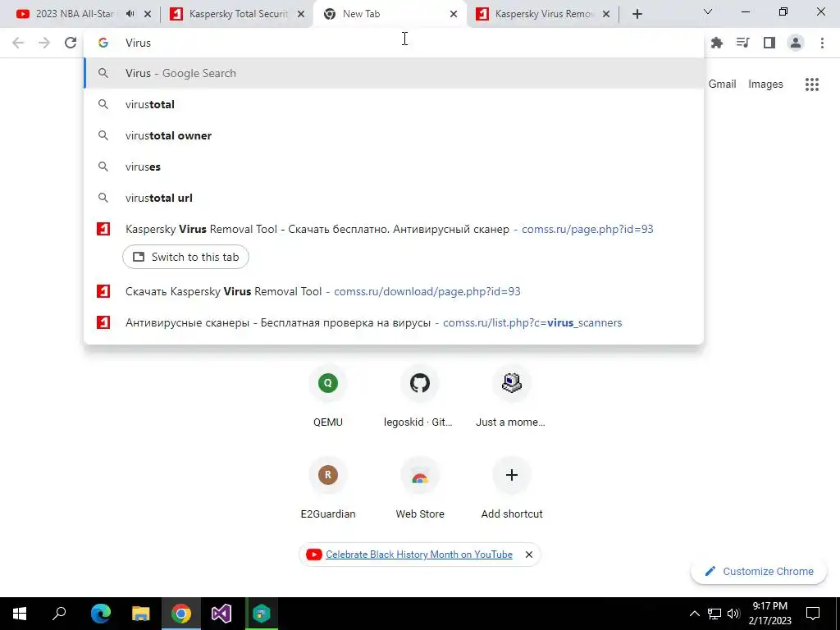Open the Images link
Viewport: 840px width, 630px height.
point(765,84)
